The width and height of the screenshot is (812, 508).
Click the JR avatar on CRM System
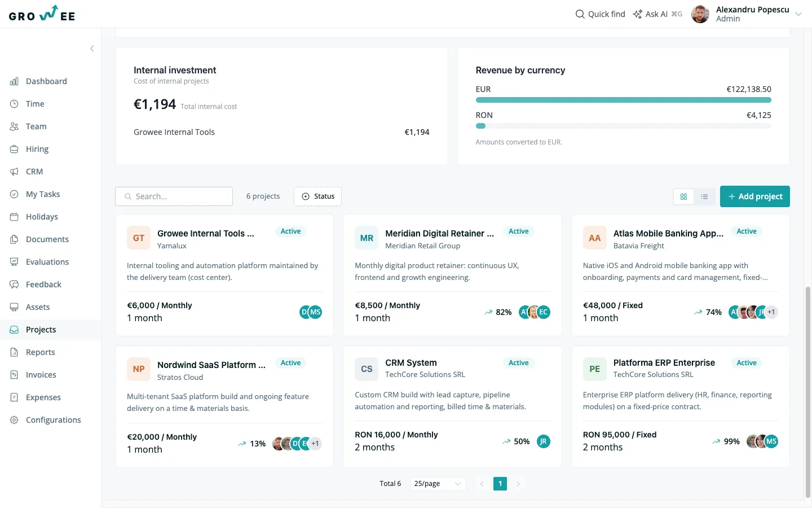point(543,441)
